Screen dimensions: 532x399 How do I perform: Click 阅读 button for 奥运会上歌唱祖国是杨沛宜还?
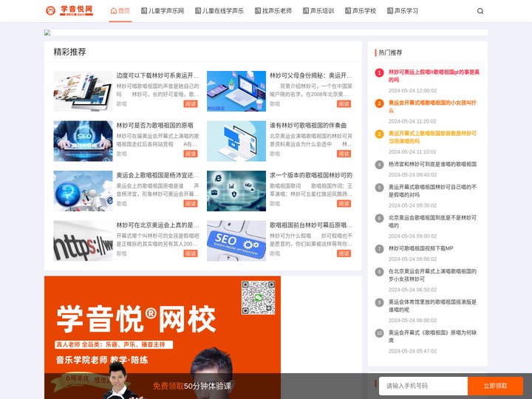[x=191, y=204]
